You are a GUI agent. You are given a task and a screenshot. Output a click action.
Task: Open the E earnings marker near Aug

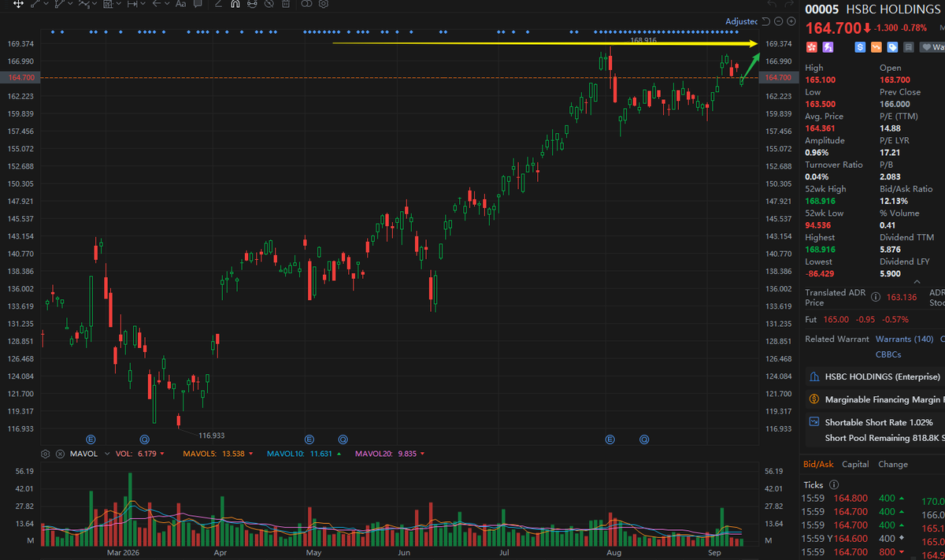(x=610, y=438)
